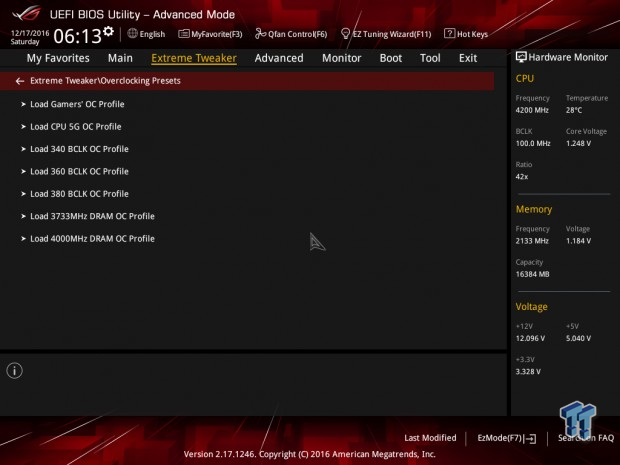
Task: Click the 12/17/2016 date text
Action: pyautogui.click(x=30, y=33)
